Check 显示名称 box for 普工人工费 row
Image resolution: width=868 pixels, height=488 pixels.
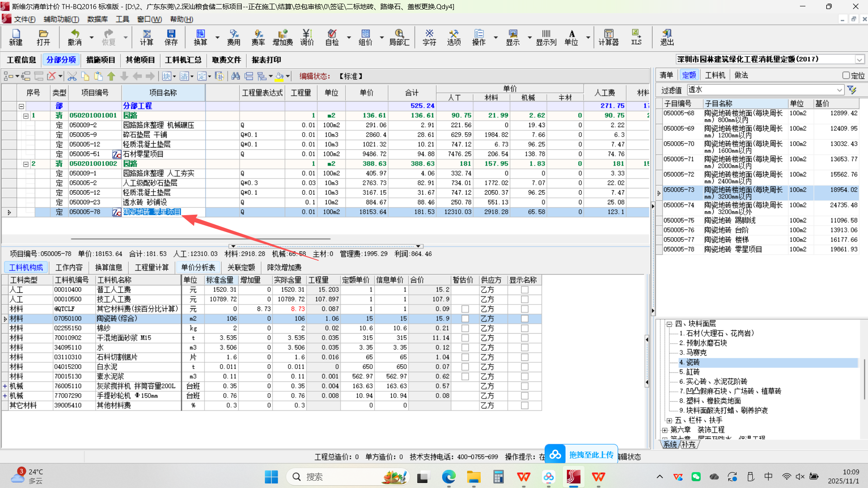(525, 290)
